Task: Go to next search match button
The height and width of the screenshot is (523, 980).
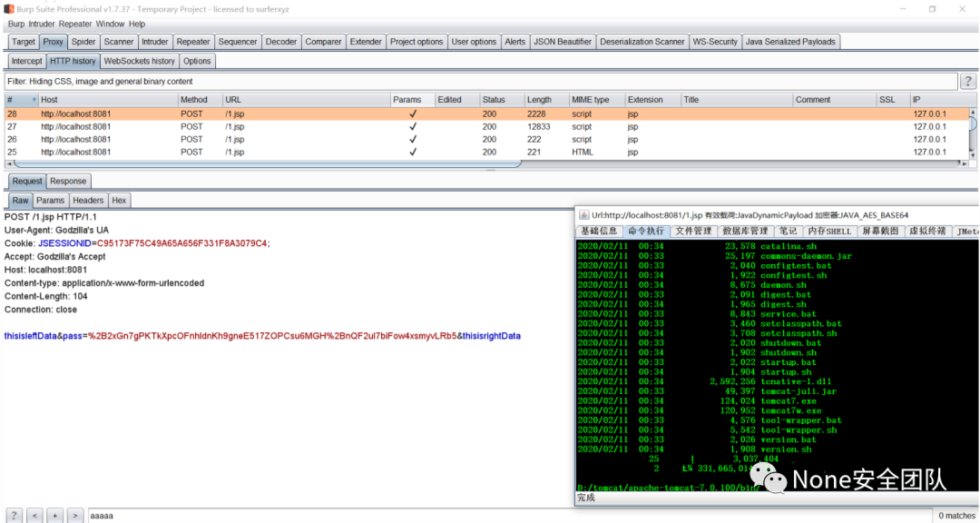Action: pyautogui.click(x=75, y=516)
